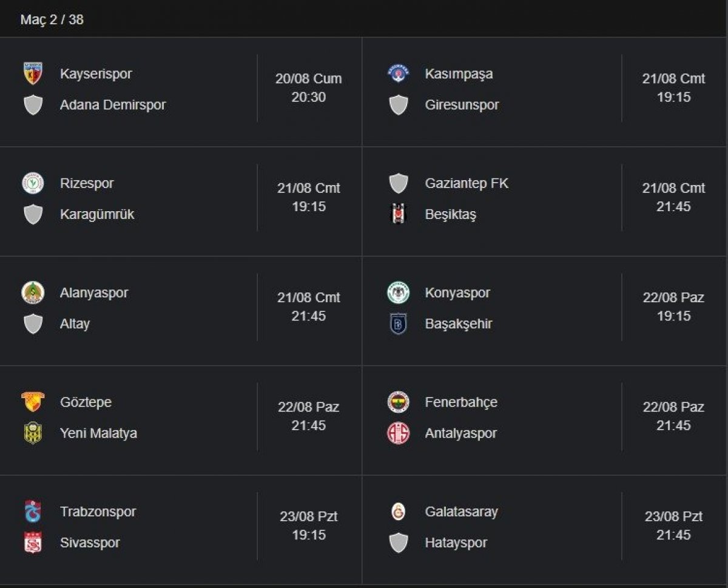The image size is (728, 588).
Task: Click the Konyaspor team logo
Action: tap(399, 292)
